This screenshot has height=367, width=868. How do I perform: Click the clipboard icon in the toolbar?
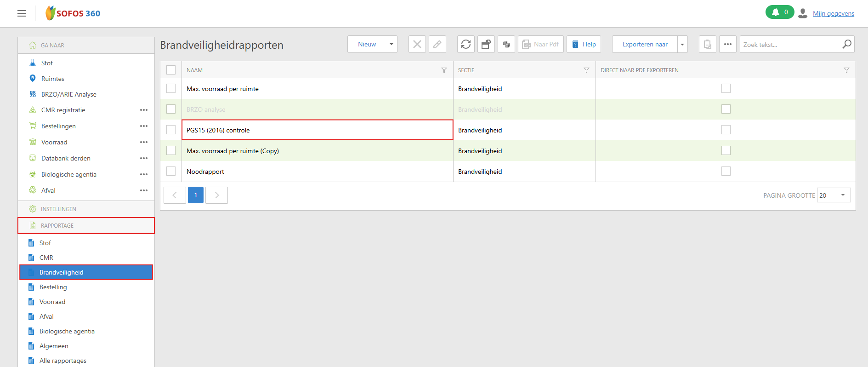click(x=707, y=44)
